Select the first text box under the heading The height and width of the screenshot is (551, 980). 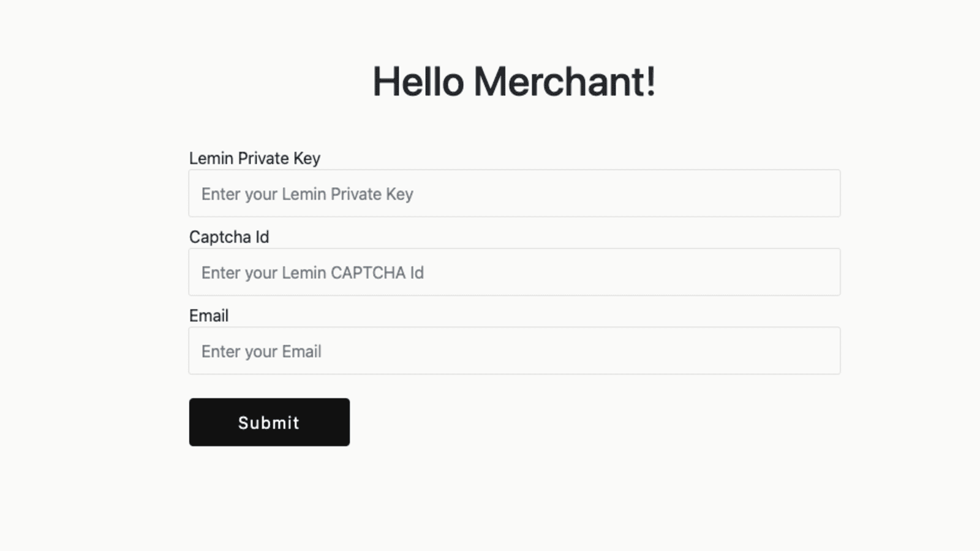pos(514,193)
